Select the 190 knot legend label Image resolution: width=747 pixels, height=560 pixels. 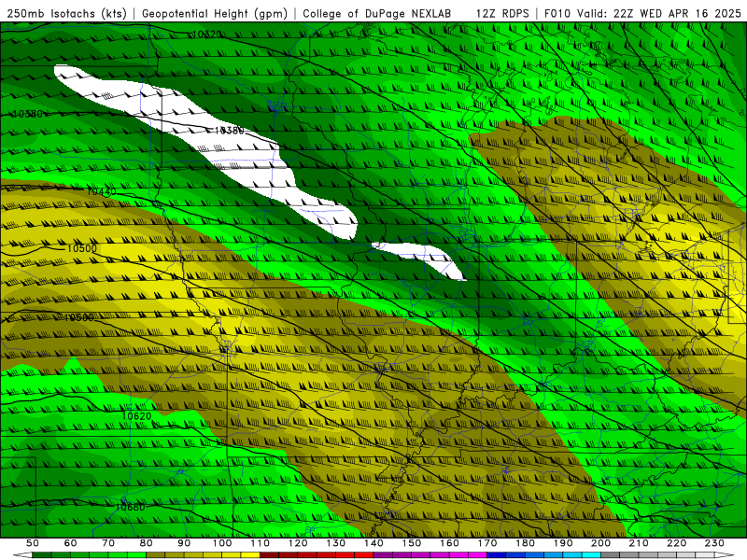pyautogui.click(x=563, y=543)
